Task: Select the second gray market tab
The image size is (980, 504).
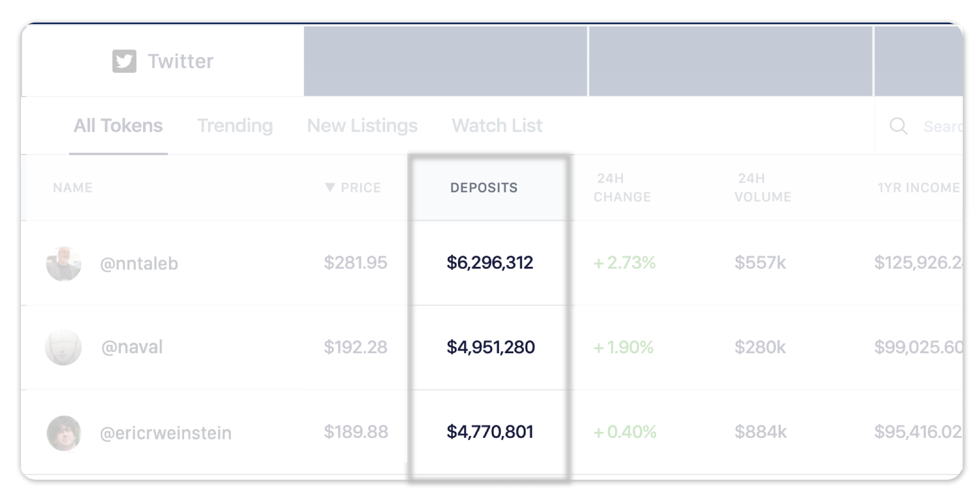Action: pos(731,61)
